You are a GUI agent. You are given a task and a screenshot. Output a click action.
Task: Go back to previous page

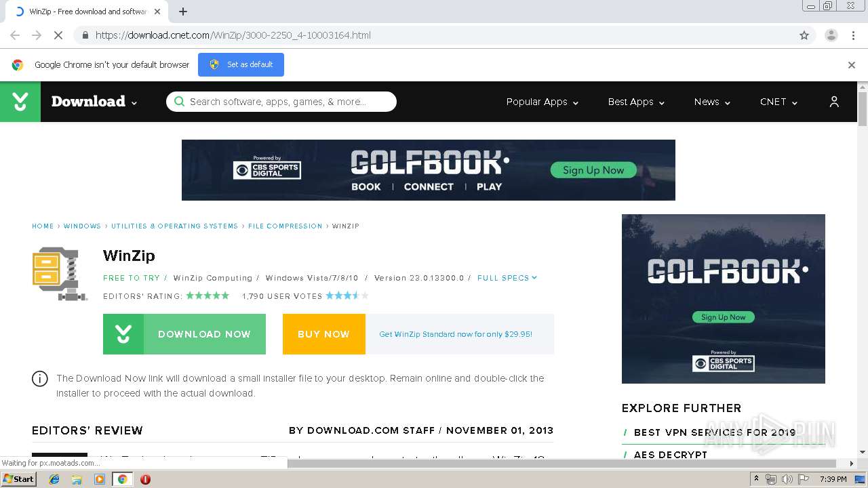pos(15,35)
